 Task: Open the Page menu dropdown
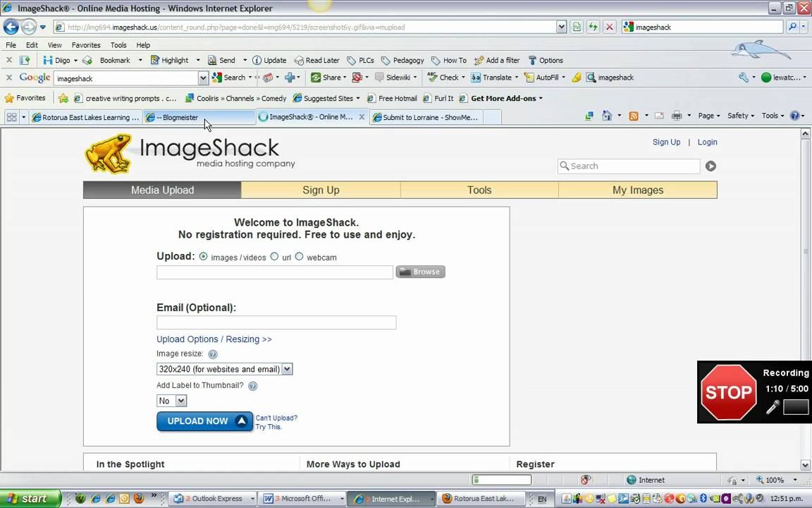(x=709, y=116)
